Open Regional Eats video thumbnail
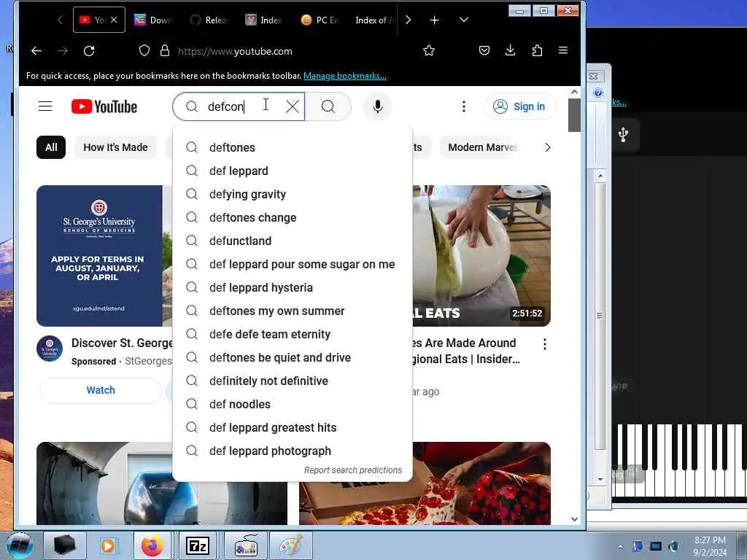The height and width of the screenshot is (560, 747). [x=481, y=256]
